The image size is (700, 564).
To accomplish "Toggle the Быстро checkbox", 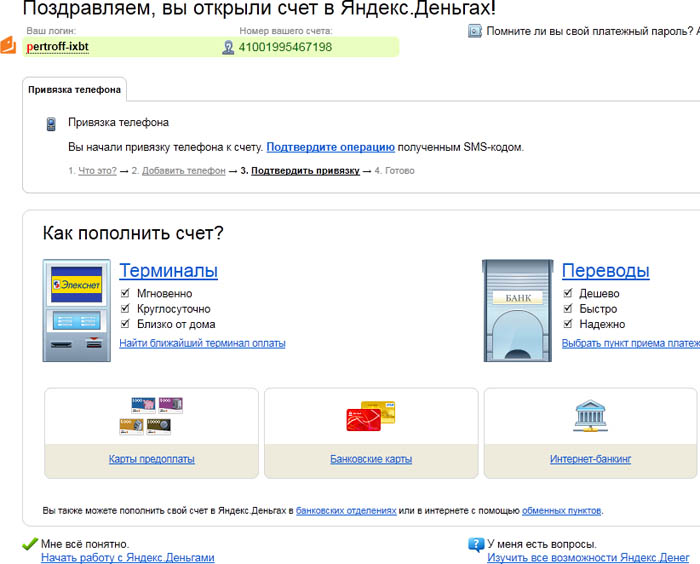I will pos(568,308).
